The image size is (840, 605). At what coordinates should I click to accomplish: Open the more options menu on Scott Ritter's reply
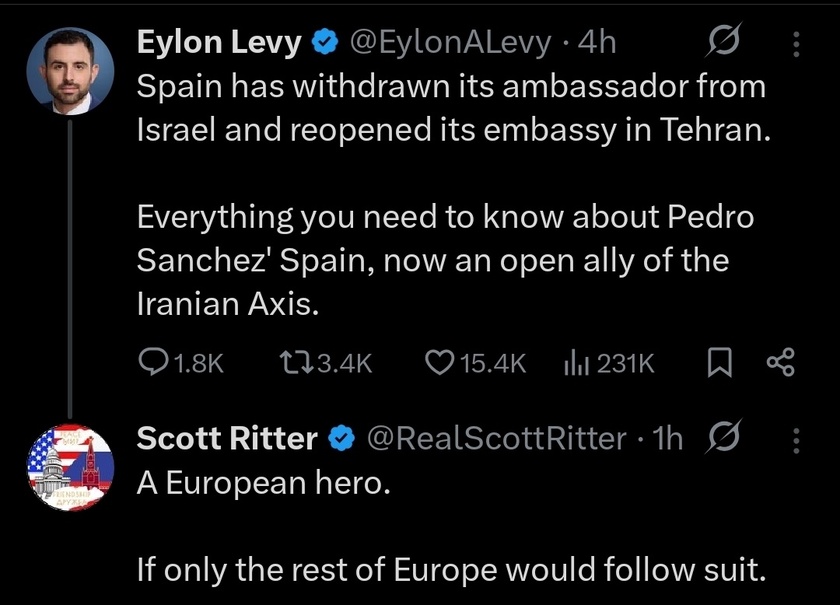[796, 437]
